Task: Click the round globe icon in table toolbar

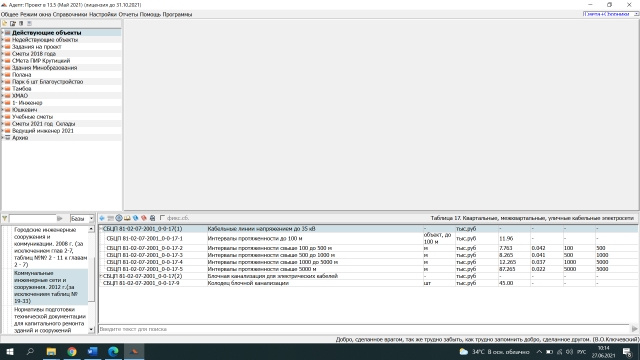Action: tap(119, 218)
